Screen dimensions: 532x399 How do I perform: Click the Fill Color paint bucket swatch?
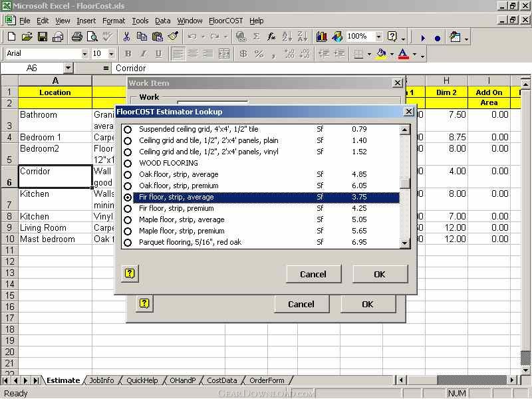382,54
